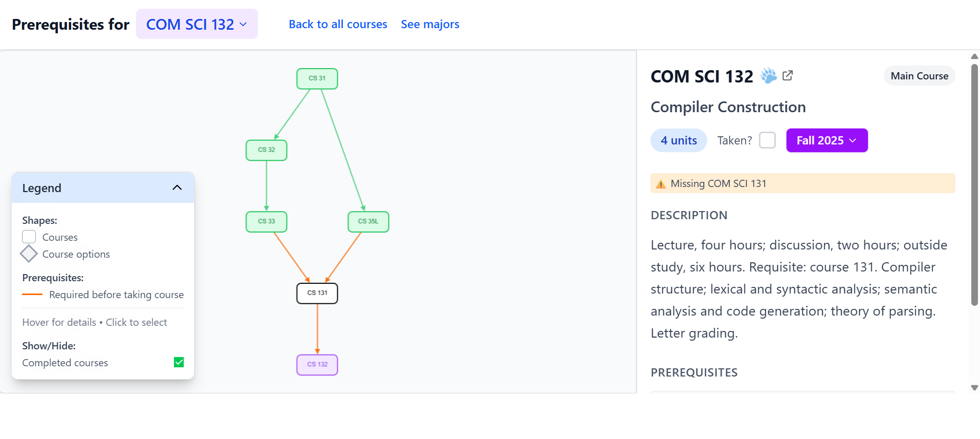Click the scrollbar down arrow
This screenshot has height=439, width=980.
coord(974,388)
